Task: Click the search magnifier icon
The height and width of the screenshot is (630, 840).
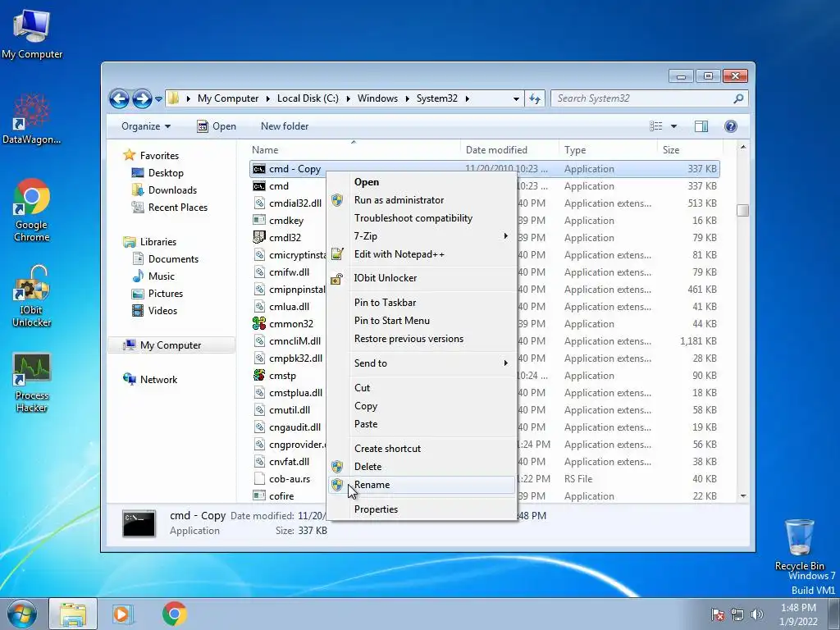Action: 738,98
